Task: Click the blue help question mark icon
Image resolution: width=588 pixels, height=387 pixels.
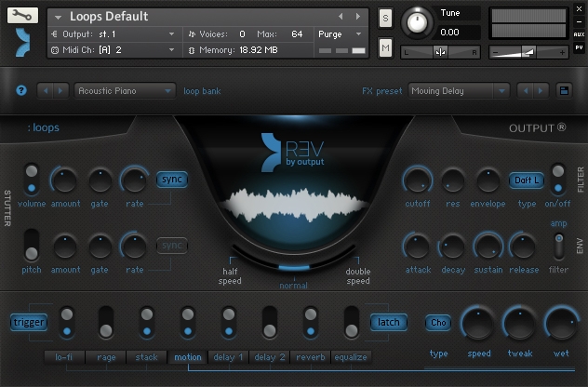Action: point(21,90)
